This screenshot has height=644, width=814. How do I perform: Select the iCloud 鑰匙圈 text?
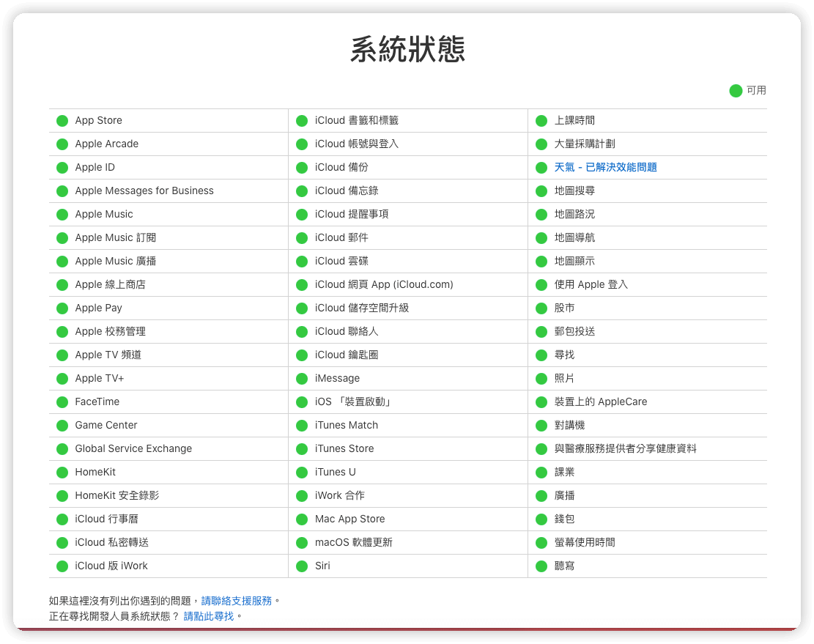347,355
